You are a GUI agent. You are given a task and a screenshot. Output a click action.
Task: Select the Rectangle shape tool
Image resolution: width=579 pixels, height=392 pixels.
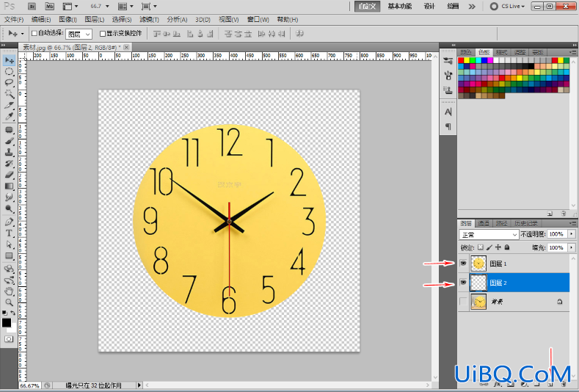pos(10,255)
